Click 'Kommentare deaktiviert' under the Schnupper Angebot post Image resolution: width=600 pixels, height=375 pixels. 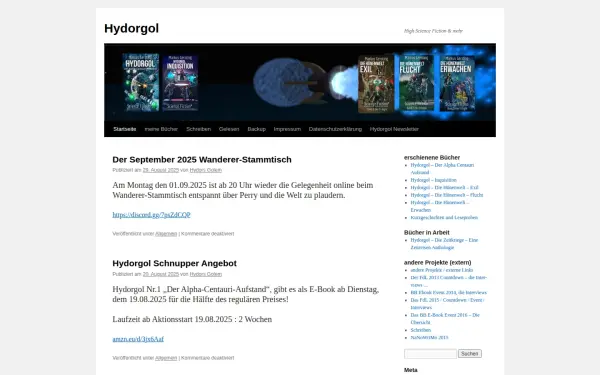pyautogui.click(x=207, y=358)
